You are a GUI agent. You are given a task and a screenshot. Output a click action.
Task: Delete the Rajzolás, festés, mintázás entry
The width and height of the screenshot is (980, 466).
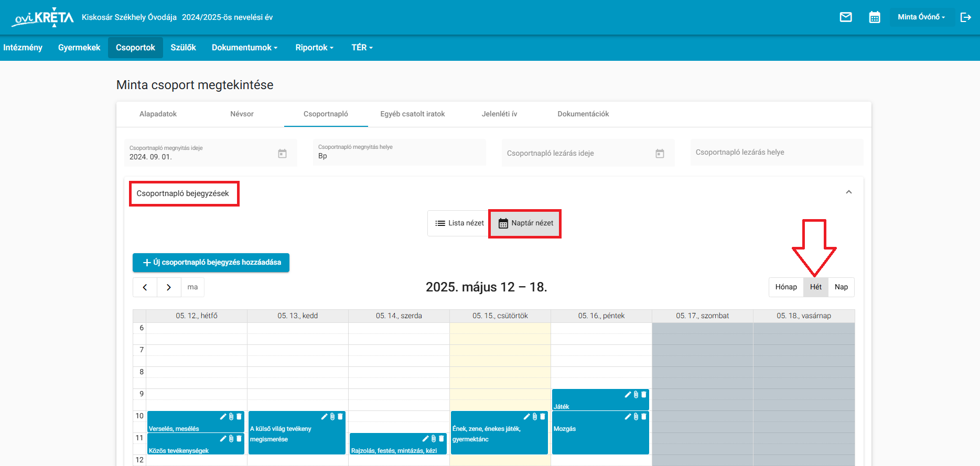pos(441,439)
